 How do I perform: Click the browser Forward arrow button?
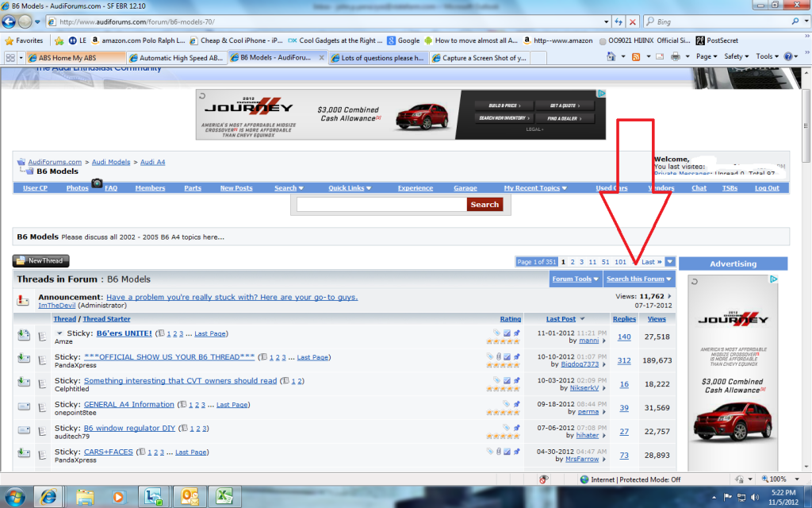point(25,21)
